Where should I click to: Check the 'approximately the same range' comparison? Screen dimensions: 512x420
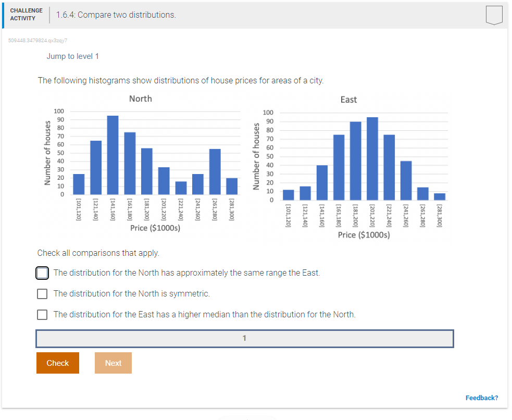click(42, 273)
